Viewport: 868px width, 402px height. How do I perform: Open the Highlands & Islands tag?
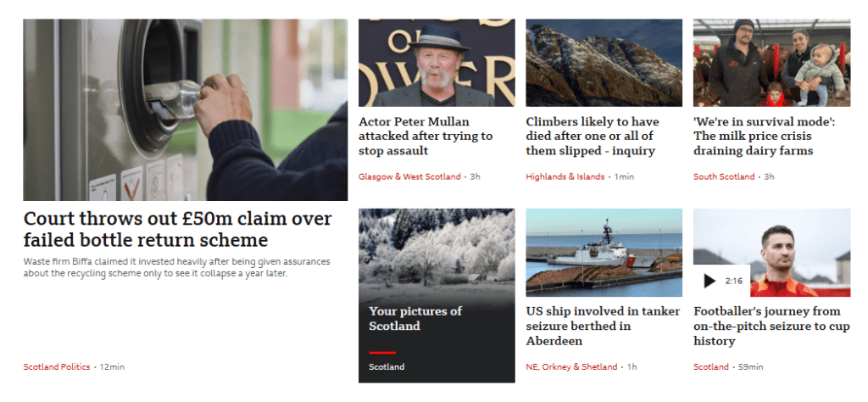[565, 176]
